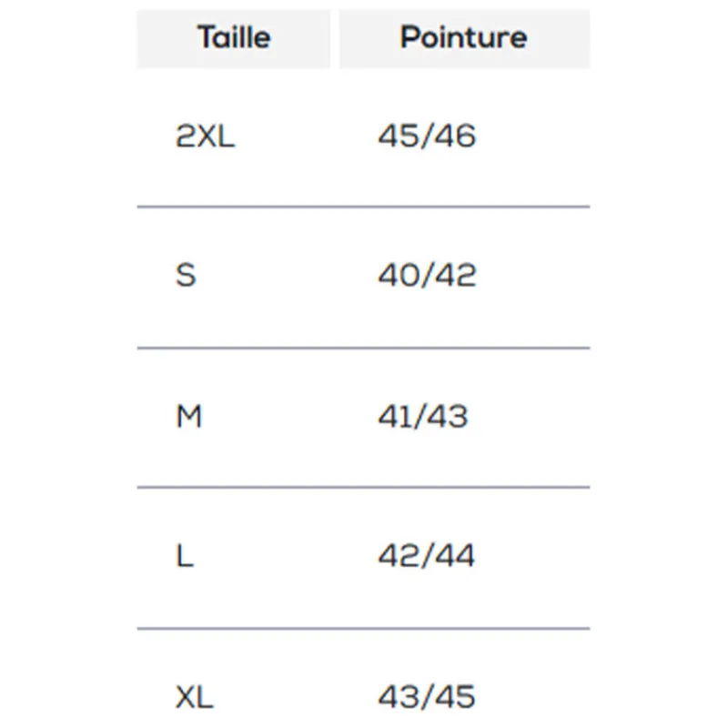Click the Taille column header

pos(234,38)
